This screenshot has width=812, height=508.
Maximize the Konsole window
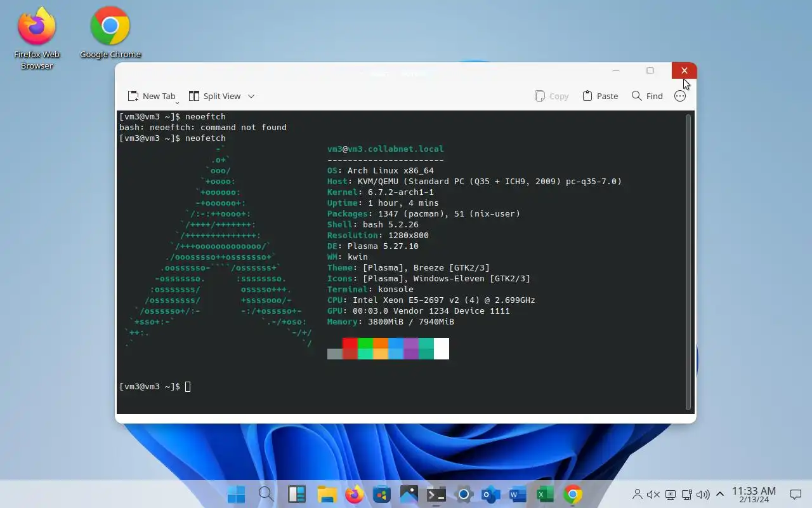coord(650,70)
